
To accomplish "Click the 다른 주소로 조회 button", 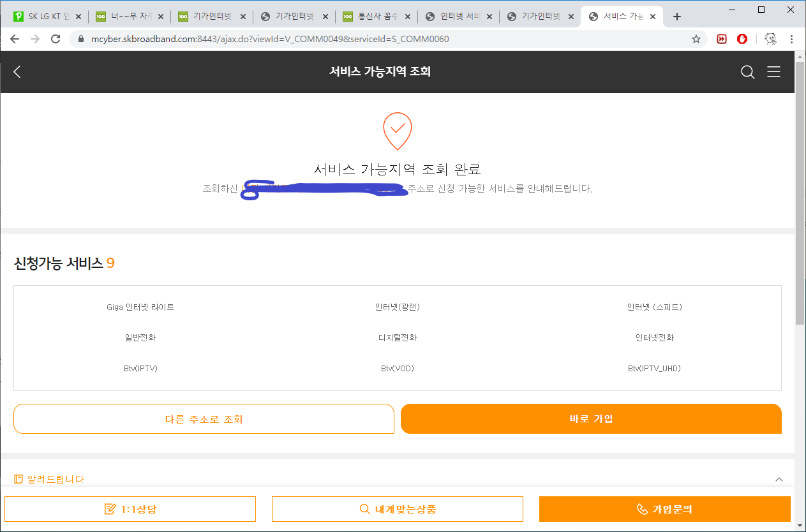I will (204, 419).
